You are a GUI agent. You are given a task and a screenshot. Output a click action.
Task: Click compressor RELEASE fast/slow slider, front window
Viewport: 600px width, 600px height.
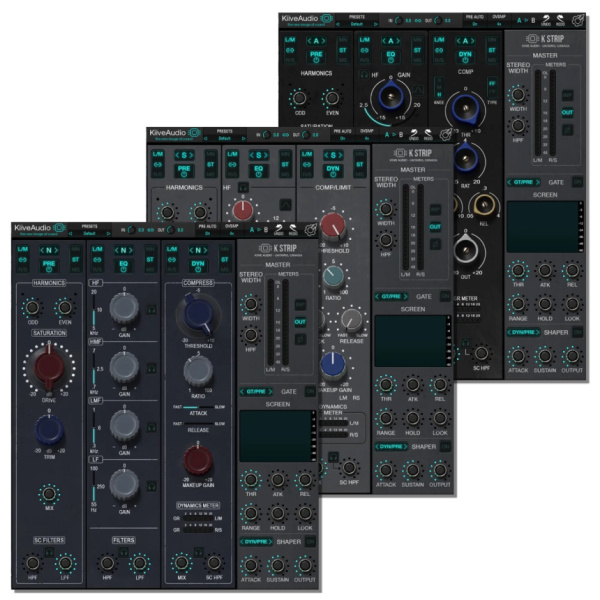pyautogui.click(x=198, y=424)
